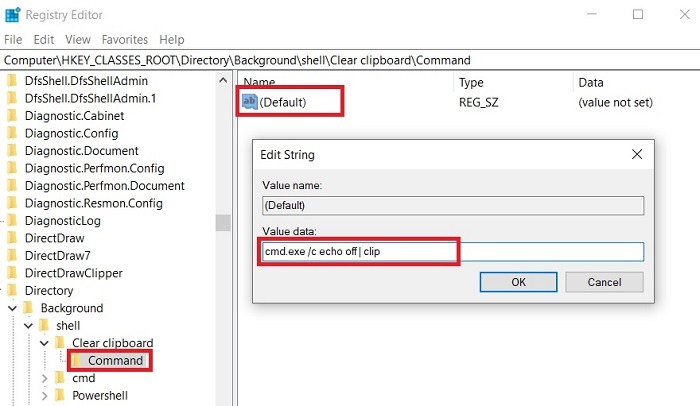
Task: Click the DirectDraw key folder icon
Action: point(13,238)
